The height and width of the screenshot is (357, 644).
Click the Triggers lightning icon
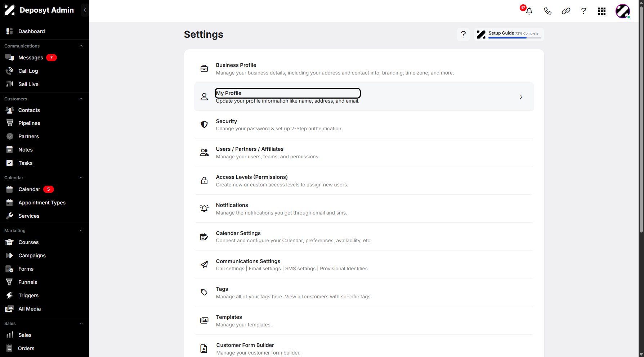tap(10, 295)
